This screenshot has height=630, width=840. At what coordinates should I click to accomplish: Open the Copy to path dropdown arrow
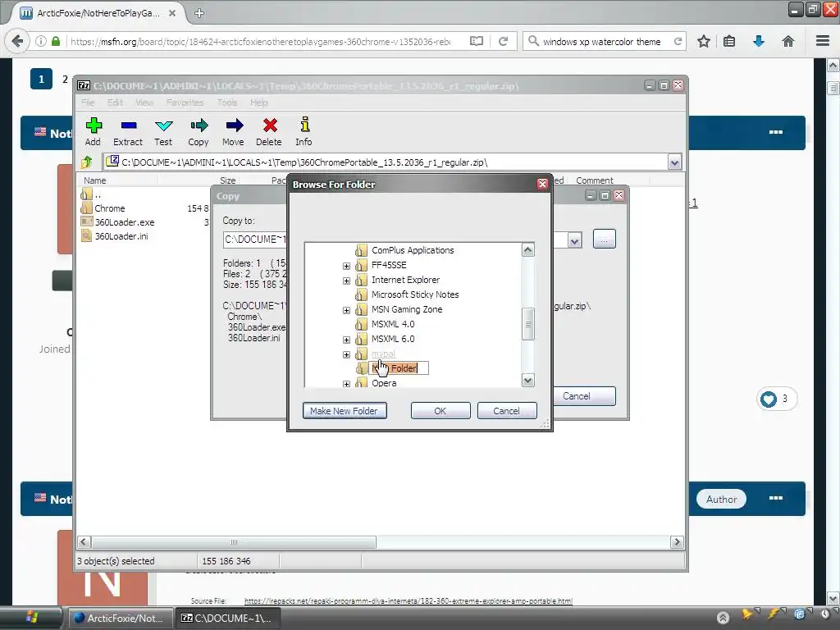point(574,240)
